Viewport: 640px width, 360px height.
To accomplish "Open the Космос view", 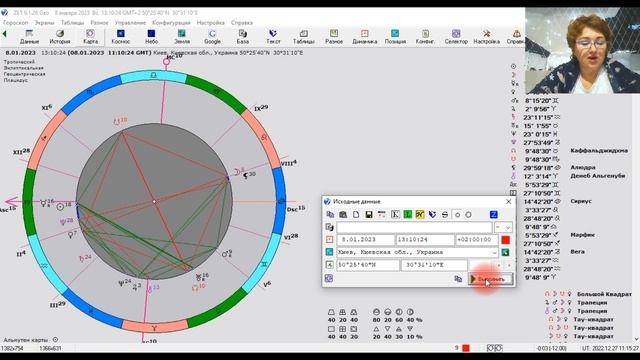I will coord(121,37).
